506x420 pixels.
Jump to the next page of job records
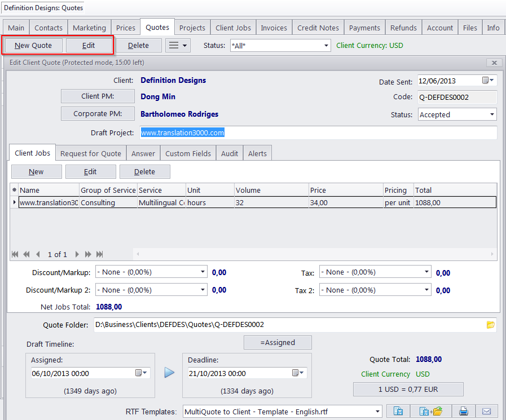pos(88,254)
